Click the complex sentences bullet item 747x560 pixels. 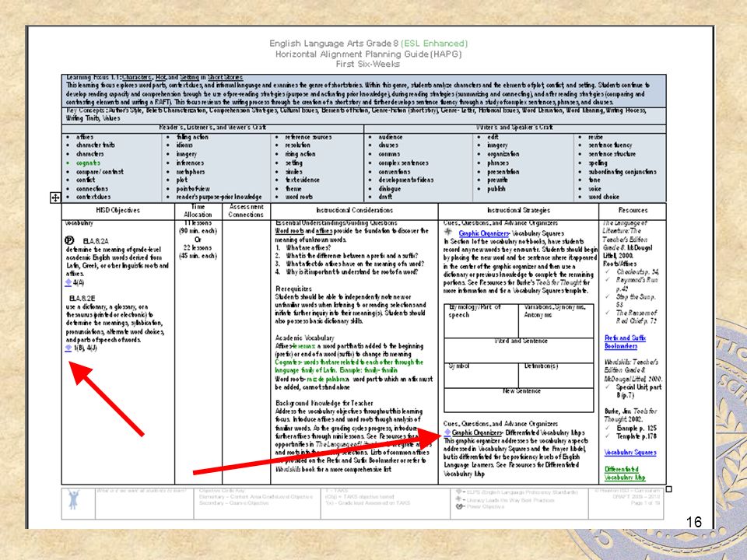tap(404, 163)
